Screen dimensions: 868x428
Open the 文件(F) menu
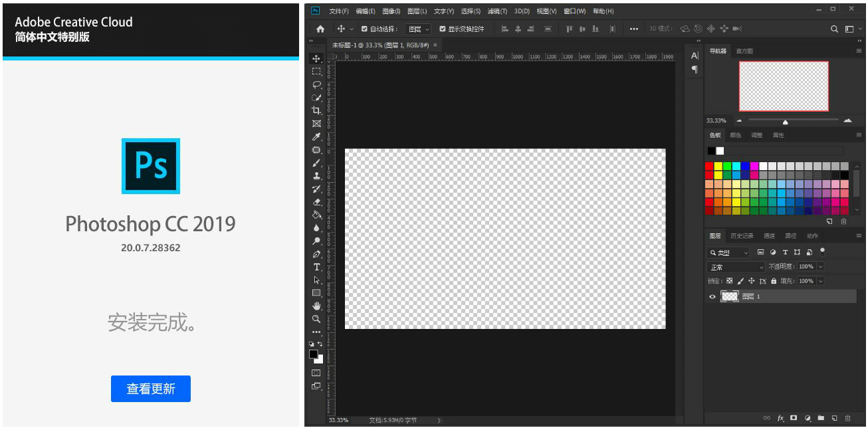[x=339, y=11]
